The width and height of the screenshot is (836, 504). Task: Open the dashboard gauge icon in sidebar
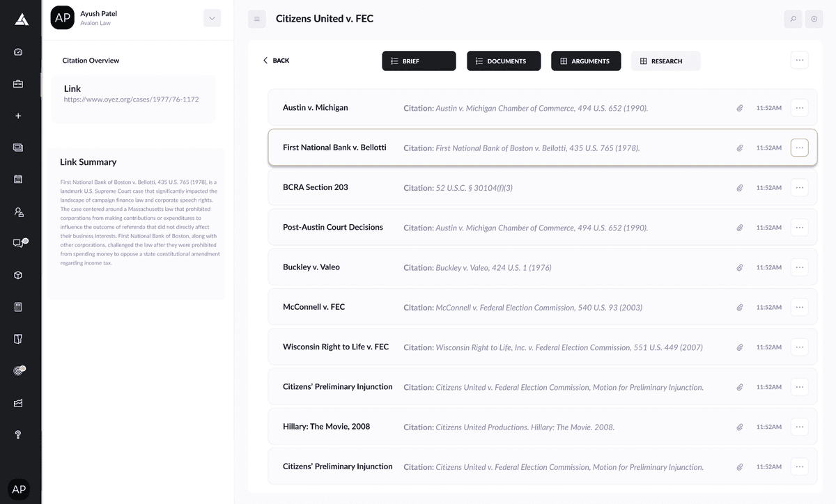(x=18, y=52)
